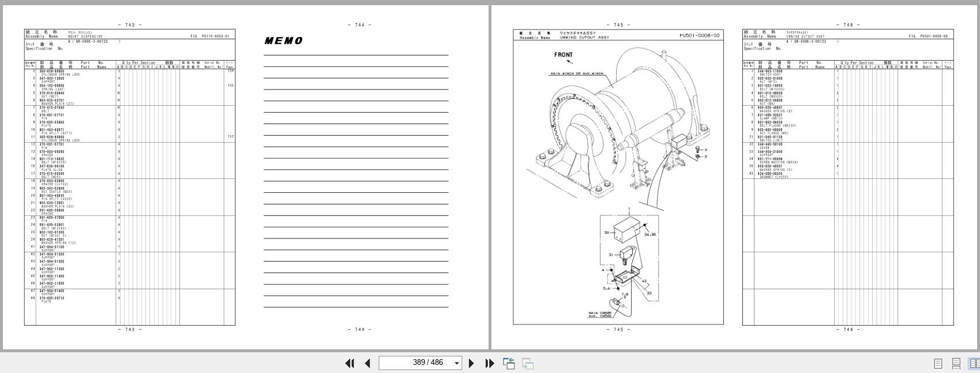Click the bottom page label - 743 -
This screenshot has height=373, width=980.
tap(130, 330)
